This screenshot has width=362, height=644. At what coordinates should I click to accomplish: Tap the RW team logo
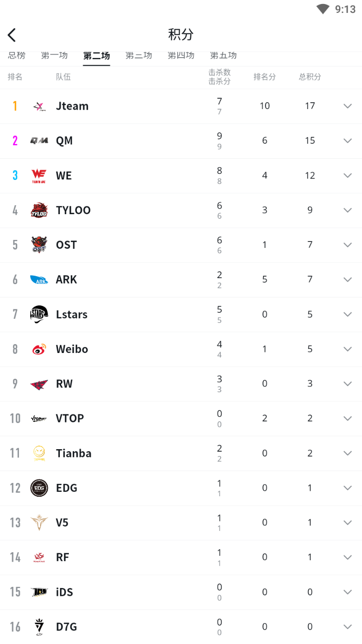[39, 384]
